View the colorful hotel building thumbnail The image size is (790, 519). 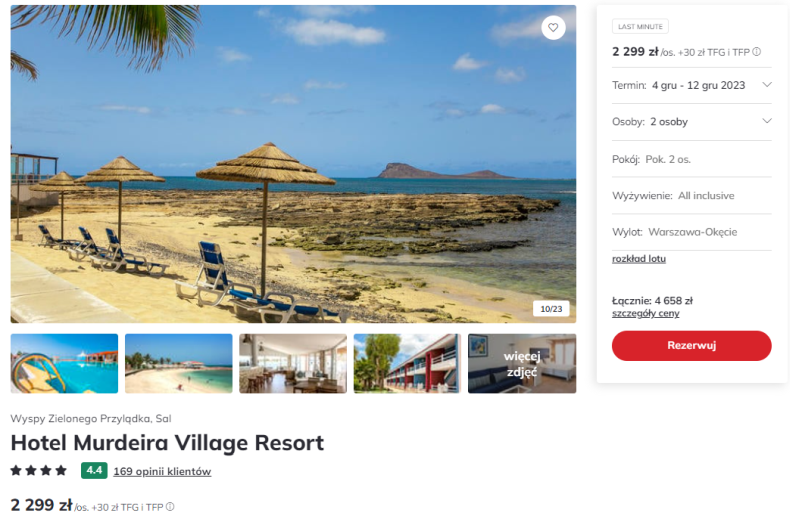[407, 363]
